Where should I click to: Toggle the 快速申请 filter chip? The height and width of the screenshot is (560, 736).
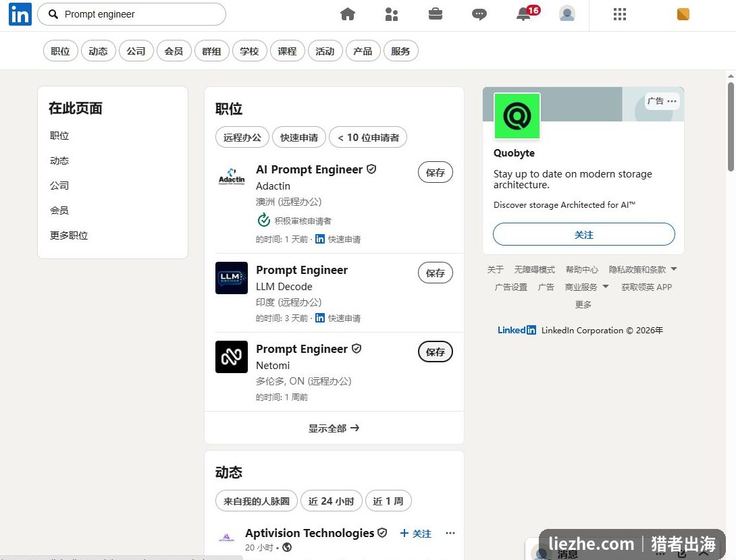(299, 138)
